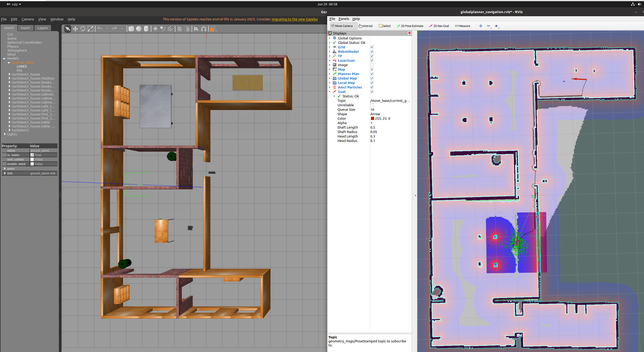Select the rotate mode tool

tap(83, 29)
